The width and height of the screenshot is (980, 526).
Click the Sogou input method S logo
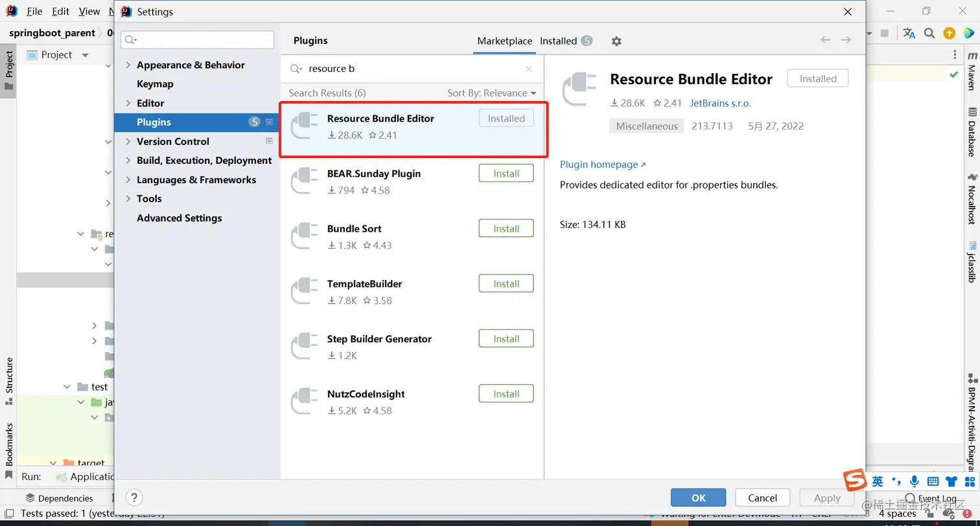pos(855,480)
